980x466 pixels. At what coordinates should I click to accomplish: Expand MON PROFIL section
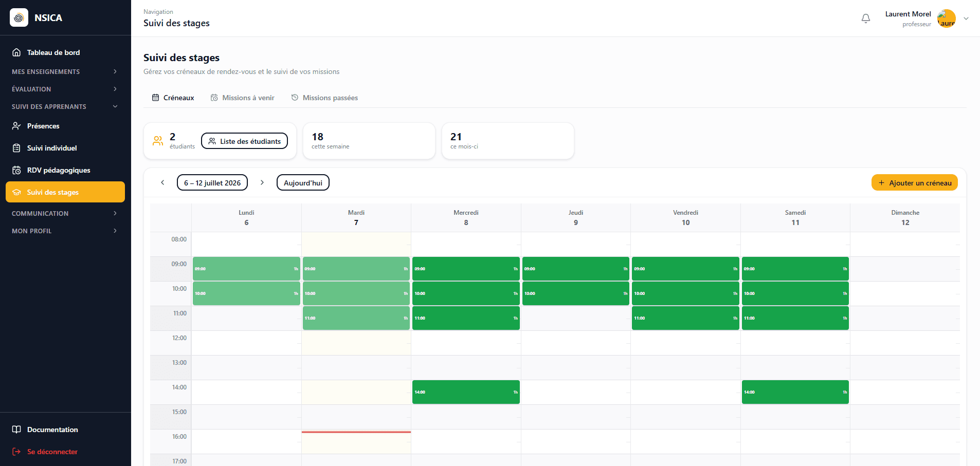pyautogui.click(x=65, y=231)
